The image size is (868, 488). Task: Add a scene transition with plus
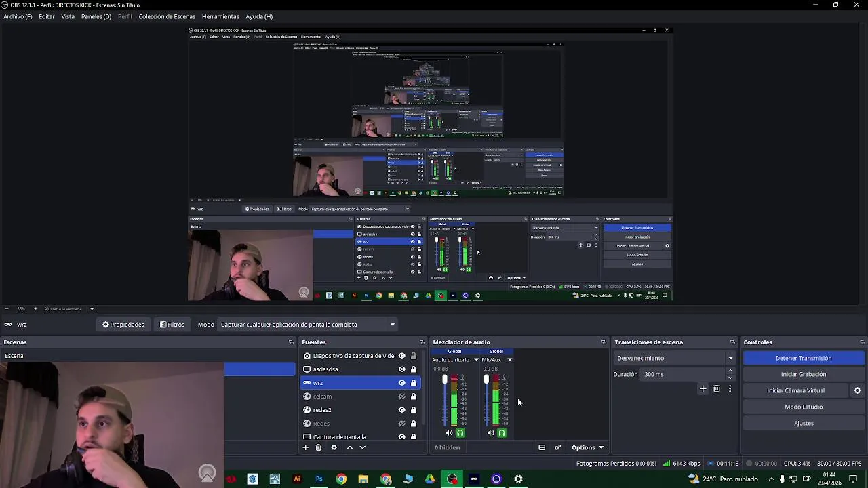(x=703, y=389)
